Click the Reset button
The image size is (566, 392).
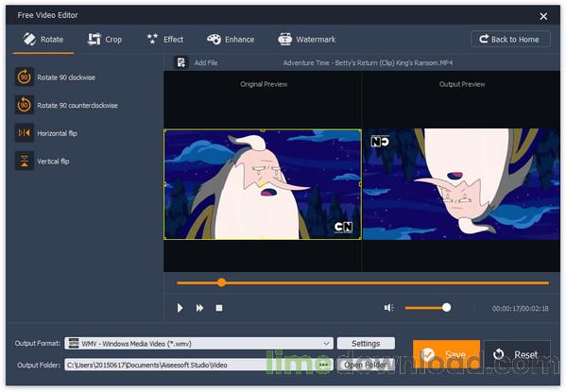coord(517,354)
